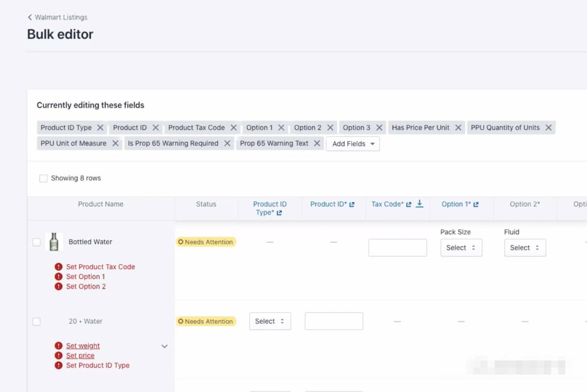Expand the 20 • Water error list chevron

(164, 346)
